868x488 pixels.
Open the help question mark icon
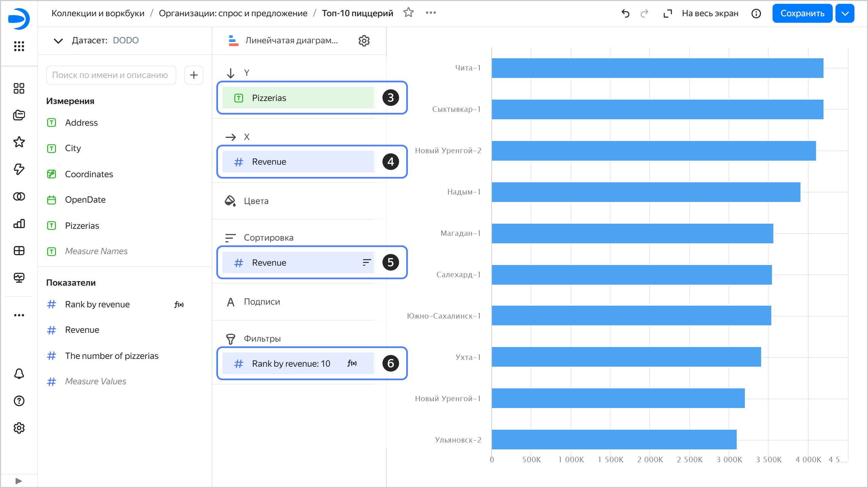pos(19,401)
